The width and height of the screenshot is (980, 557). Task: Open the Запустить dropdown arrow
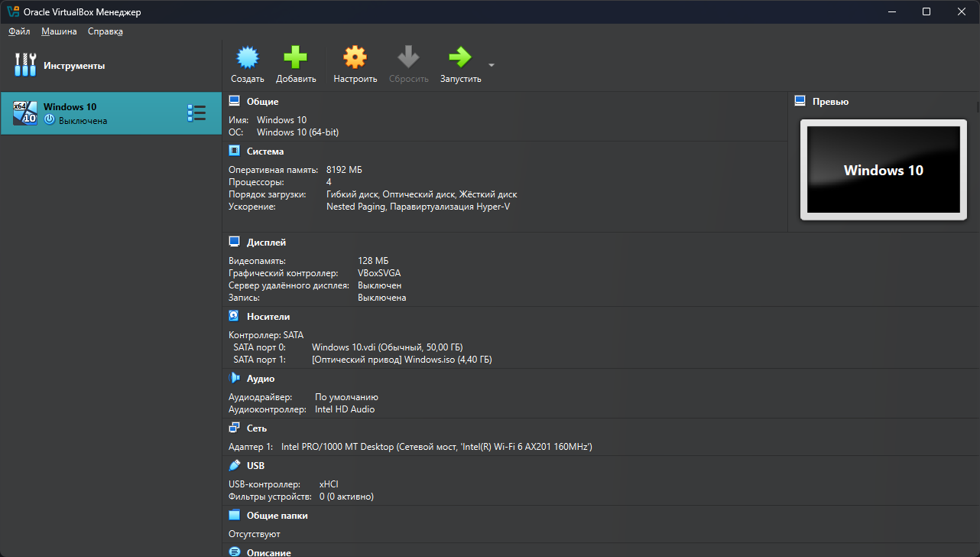(x=492, y=65)
